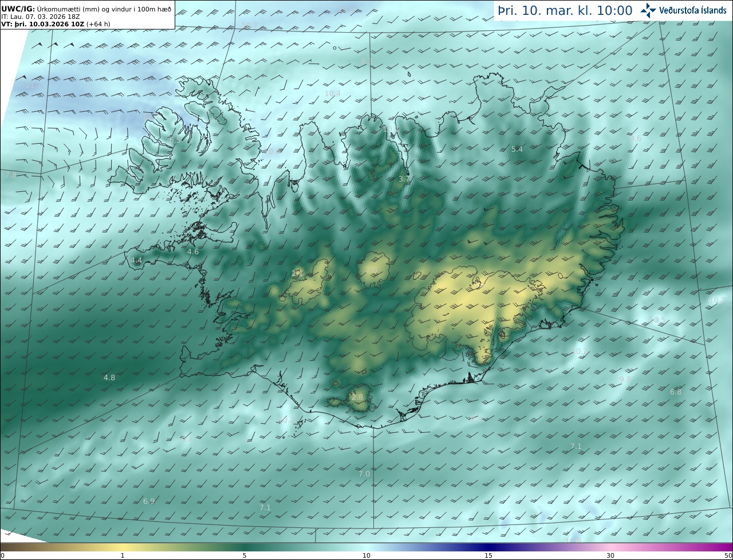Click the 2.8 value label
This screenshot has width=733, height=560.
coord(357,397)
